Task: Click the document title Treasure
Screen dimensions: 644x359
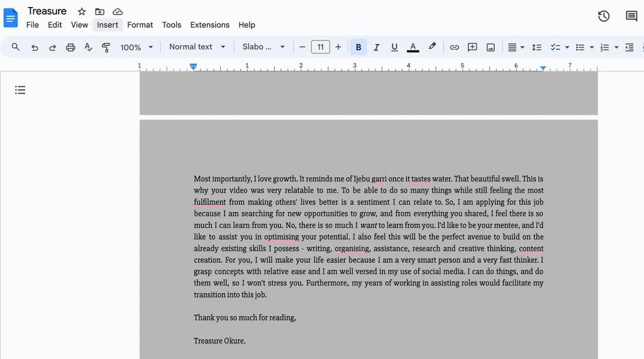Action: click(47, 11)
